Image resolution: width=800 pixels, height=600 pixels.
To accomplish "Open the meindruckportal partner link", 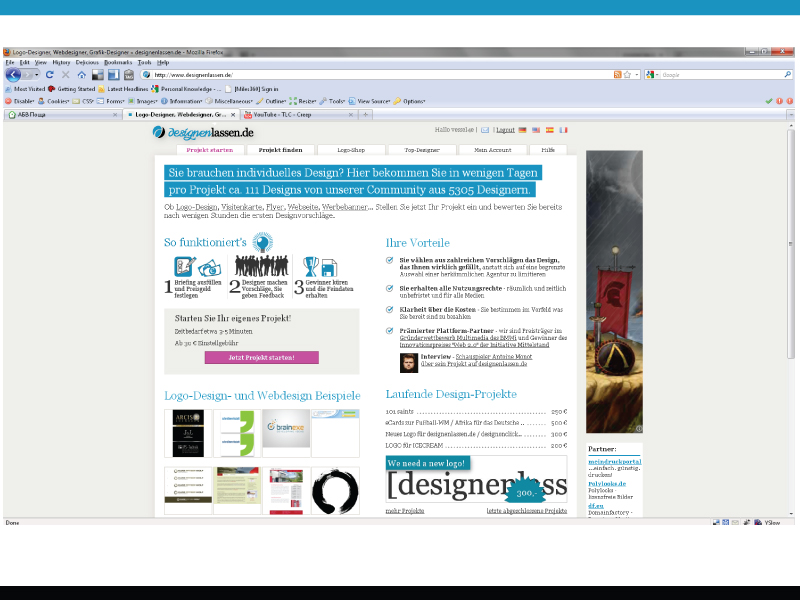I will click(614, 462).
